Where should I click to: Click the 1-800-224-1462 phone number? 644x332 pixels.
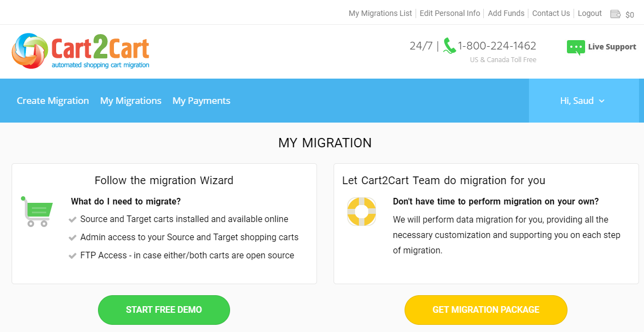click(x=497, y=46)
